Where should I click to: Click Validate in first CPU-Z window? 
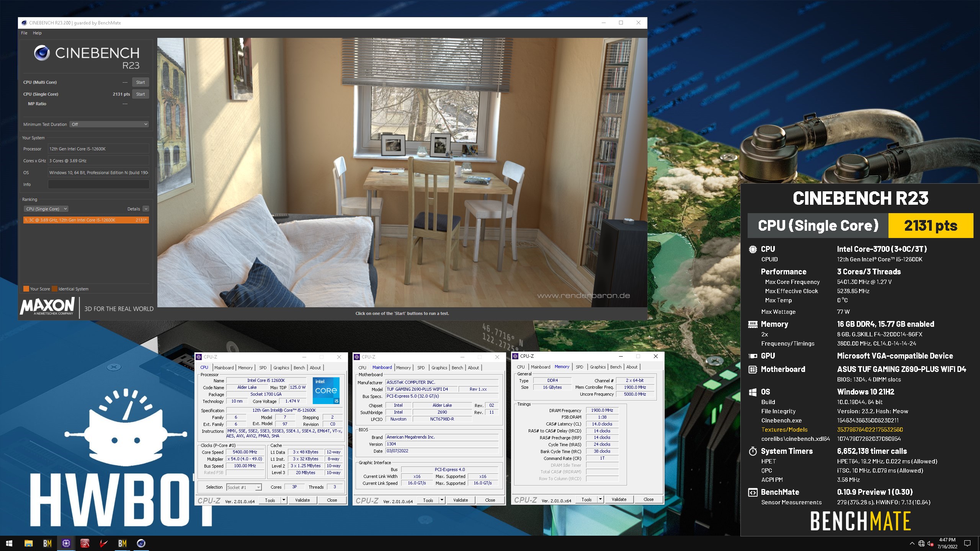pyautogui.click(x=302, y=500)
